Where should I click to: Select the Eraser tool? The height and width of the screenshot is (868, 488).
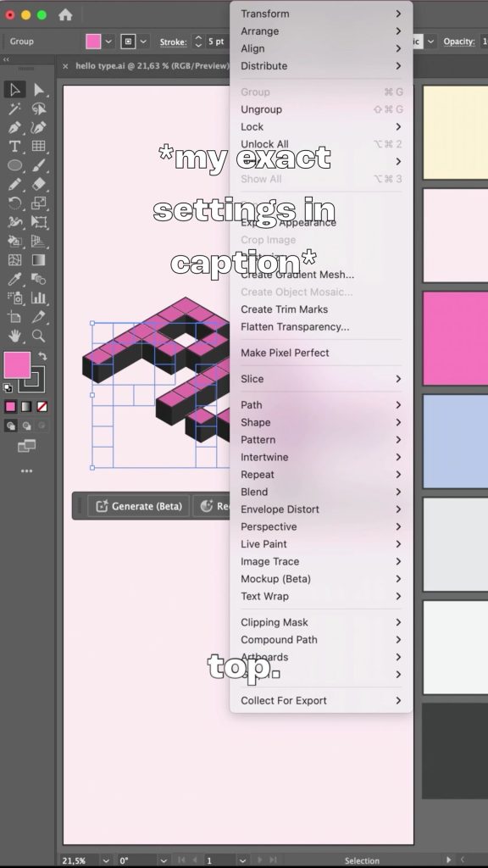[38, 184]
